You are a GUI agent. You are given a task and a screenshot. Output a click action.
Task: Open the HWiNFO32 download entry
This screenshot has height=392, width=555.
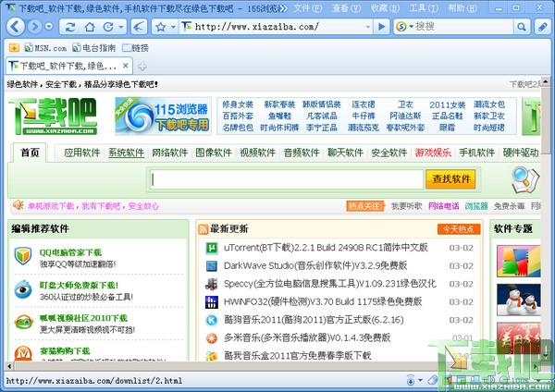click(323, 301)
